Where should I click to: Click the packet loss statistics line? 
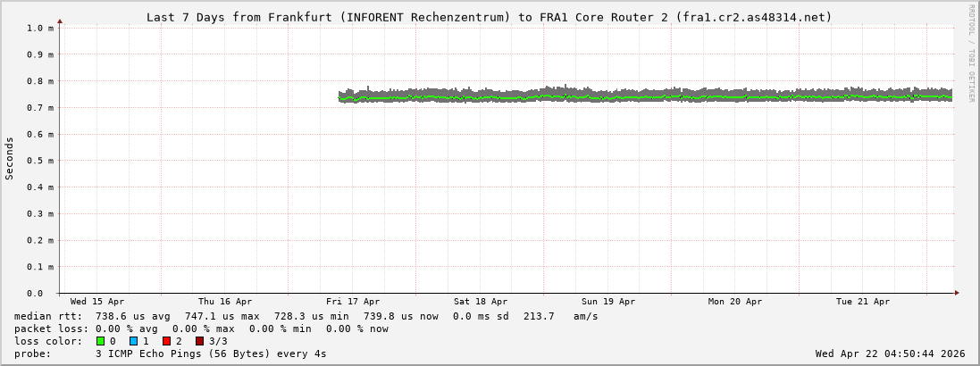pos(201,329)
